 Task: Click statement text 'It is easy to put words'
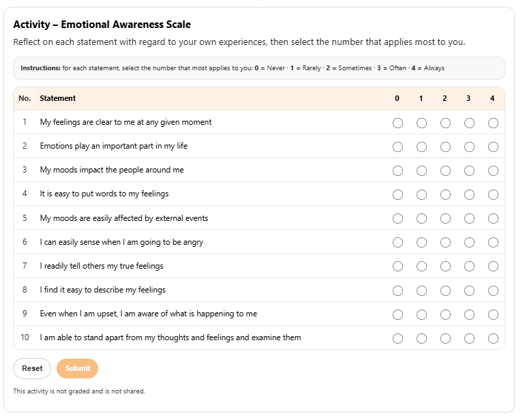pyautogui.click(x=104, y=194)
